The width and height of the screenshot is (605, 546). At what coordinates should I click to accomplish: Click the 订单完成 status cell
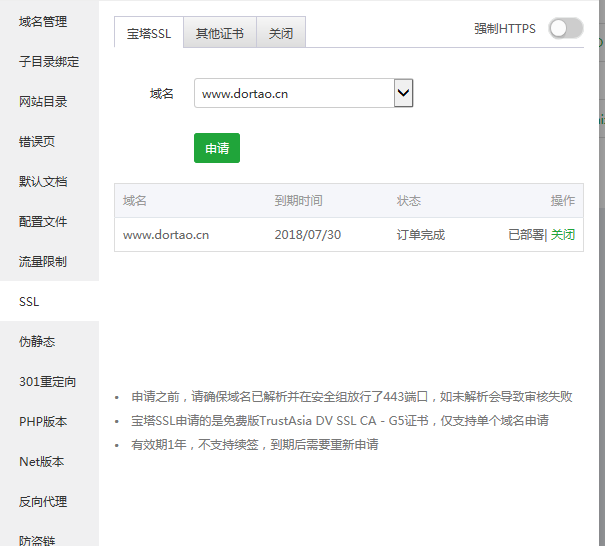point(421,235)
